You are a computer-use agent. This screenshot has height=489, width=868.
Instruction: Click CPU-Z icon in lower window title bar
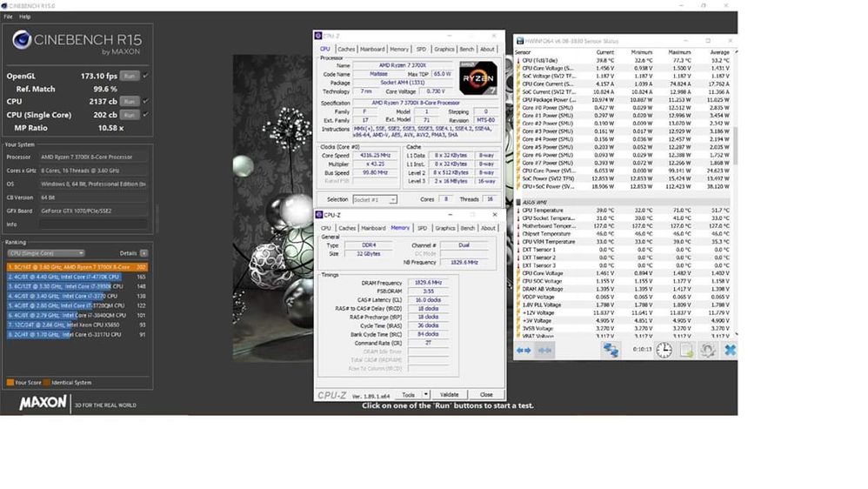(319, 215)
